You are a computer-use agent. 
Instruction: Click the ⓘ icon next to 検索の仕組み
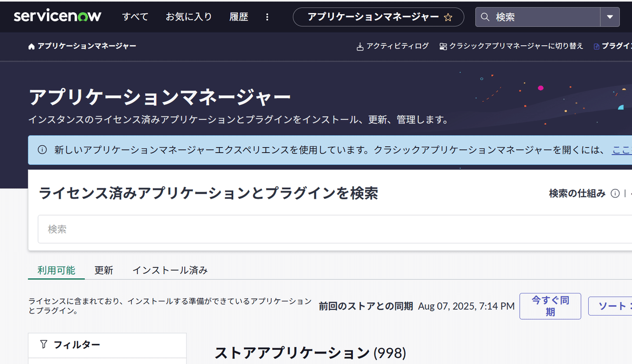point(615,194)
